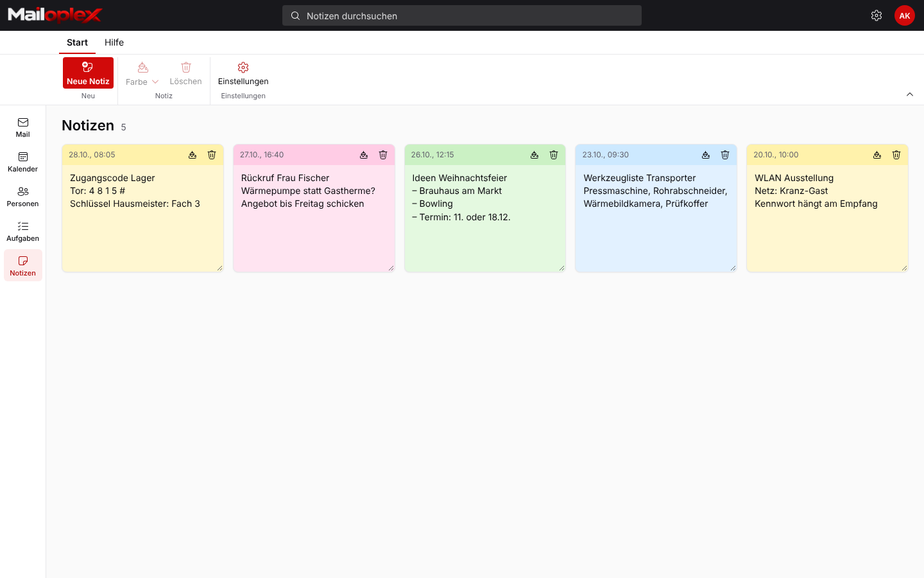Open the Farbe color dropdown
Image resolution: width=924 pixels, height=578 pixels.
[142, 73]
